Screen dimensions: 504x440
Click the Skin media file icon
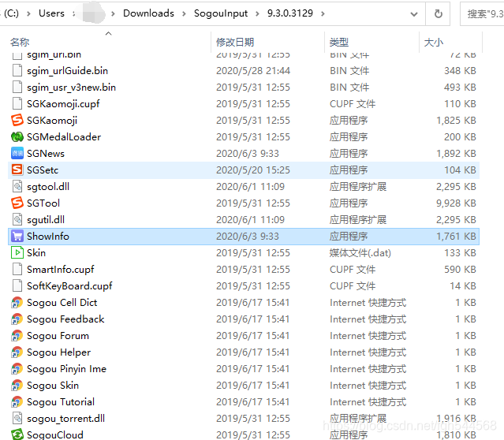17,252
